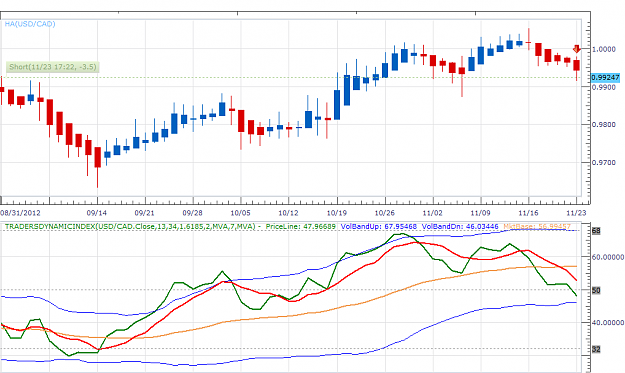Click the VolBandUp: 67.95468 label
Screen dimensions: 625x373
coord(379,226)
